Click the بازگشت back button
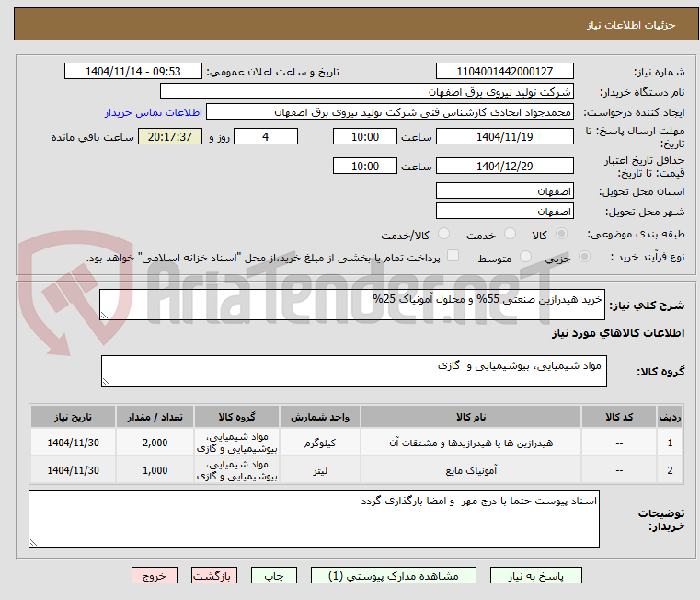Viewport: 700px width, 600px height. coord(213,575)
